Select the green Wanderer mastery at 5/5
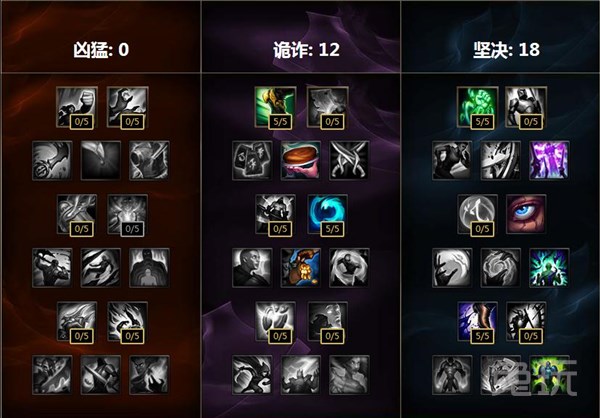Viewport: 600px width, 418px height. (x=275, y=107)
